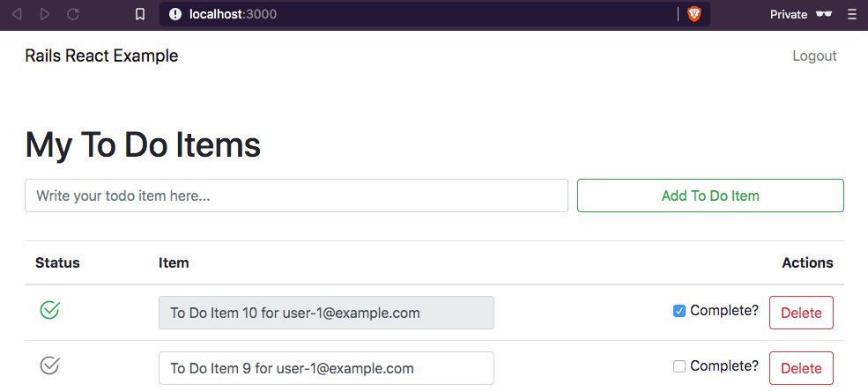Focus the 'Write your todo item here' field
Screen dimensions: 868x391
coord(296,195)
